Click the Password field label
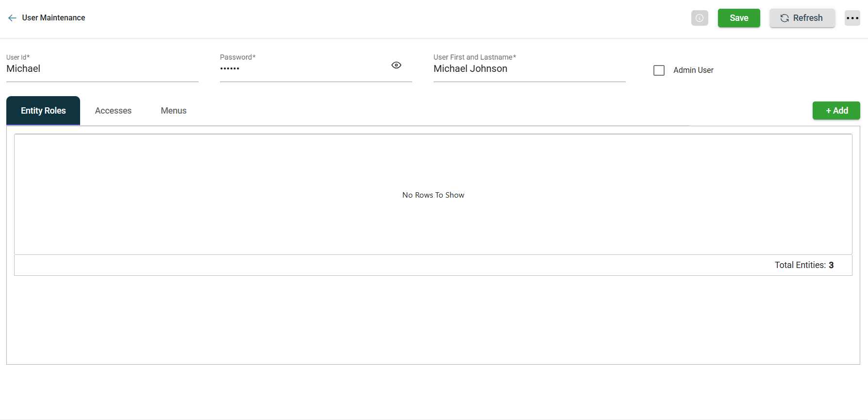The image size is (868, 420). click(237, 57)
